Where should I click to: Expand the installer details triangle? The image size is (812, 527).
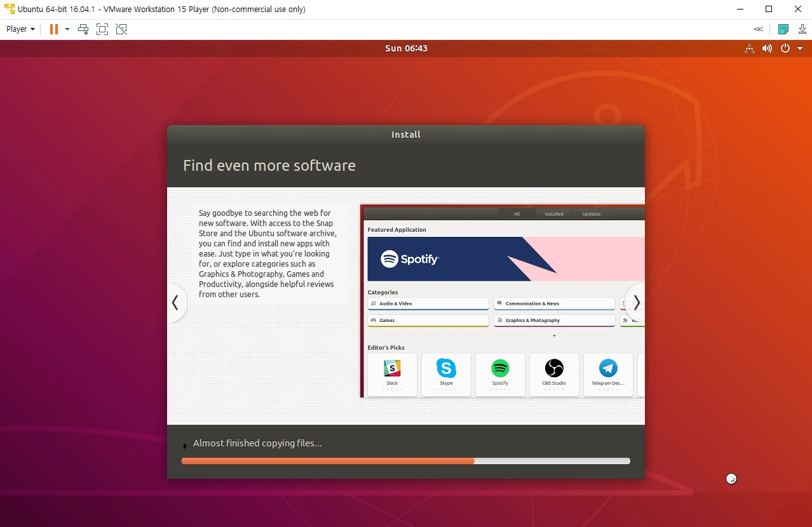click(x=185, y=446)
